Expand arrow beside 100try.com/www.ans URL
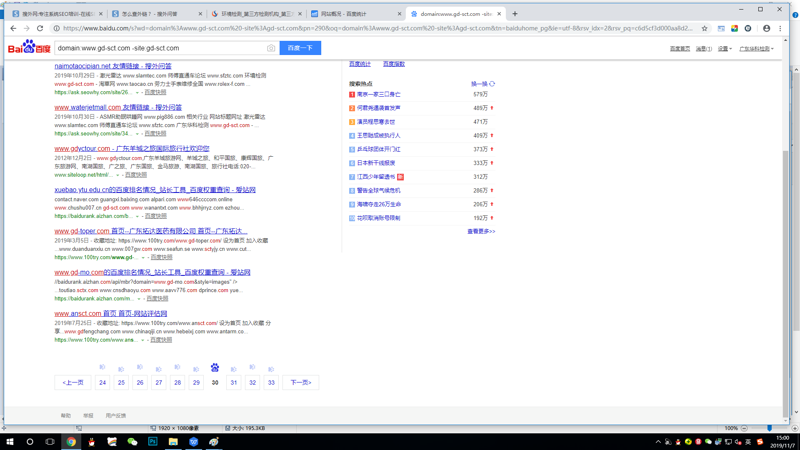Image resolution: width=800 pixels, height=450 pixels. [143, 340]
